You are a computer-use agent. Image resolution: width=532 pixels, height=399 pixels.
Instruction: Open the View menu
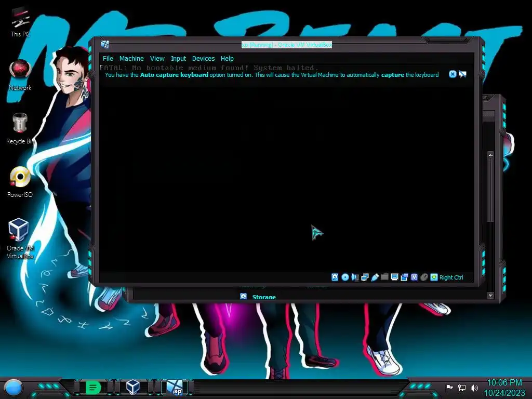pyautogui.click(x=157, y=58)
